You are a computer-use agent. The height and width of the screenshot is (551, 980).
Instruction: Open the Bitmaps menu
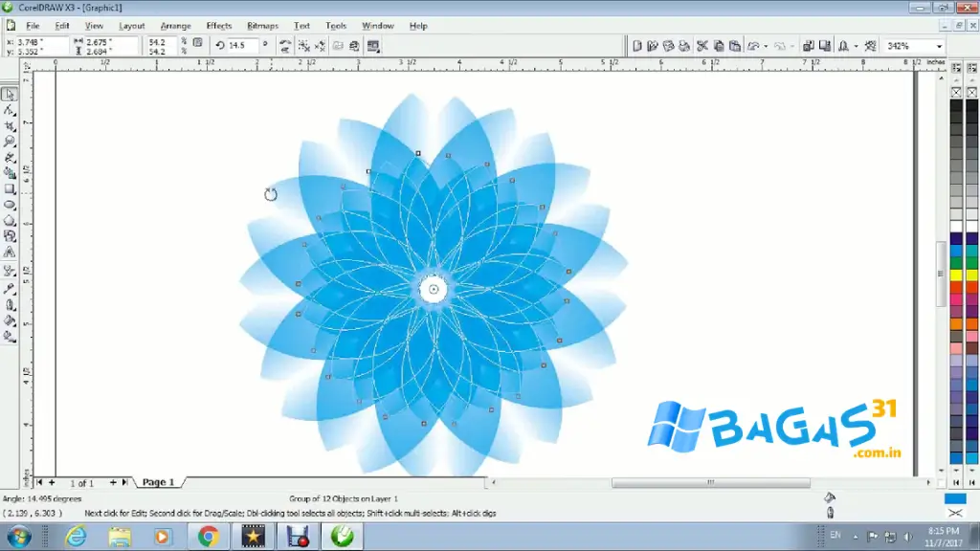point(261,26)
